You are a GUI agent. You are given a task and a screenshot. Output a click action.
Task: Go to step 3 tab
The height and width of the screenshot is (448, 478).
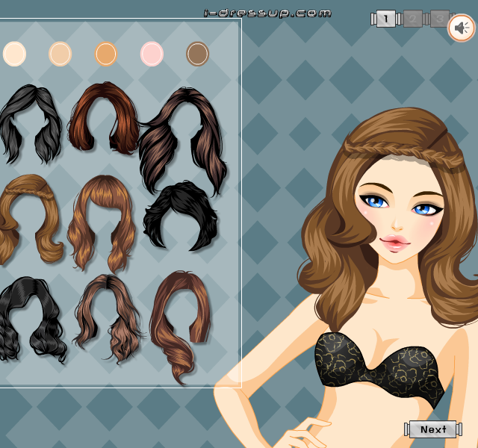click(x=439, y=19)
